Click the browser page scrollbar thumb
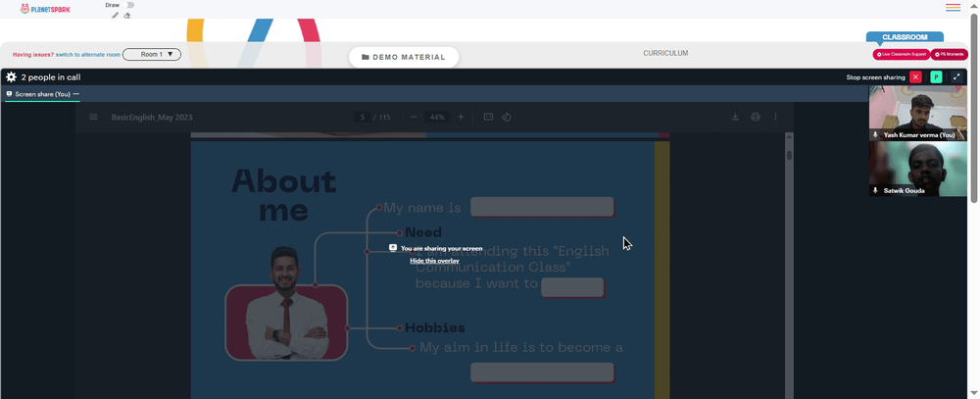This screenshot has width=980, height=399. [x=974, y=108]
